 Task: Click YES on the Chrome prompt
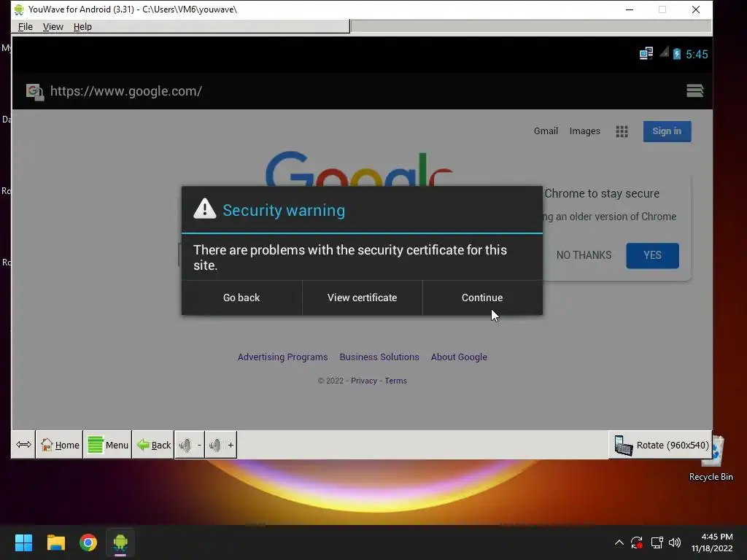tap(652, 255)
